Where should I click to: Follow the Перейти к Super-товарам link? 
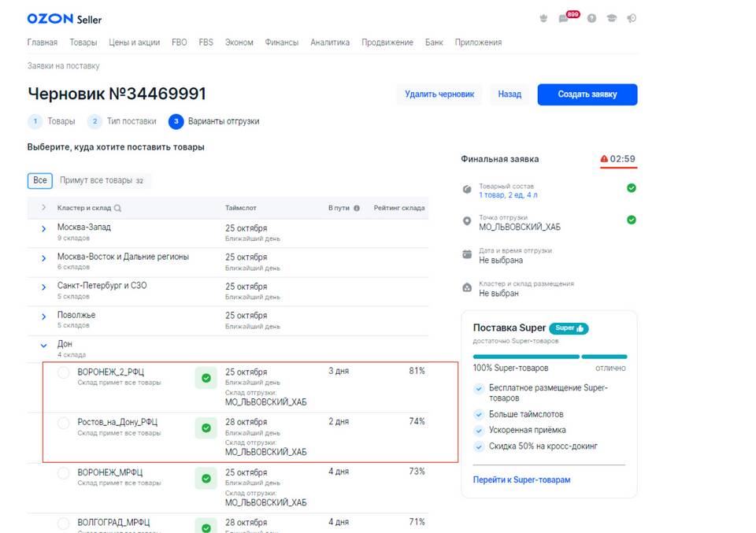coord(521,479)
